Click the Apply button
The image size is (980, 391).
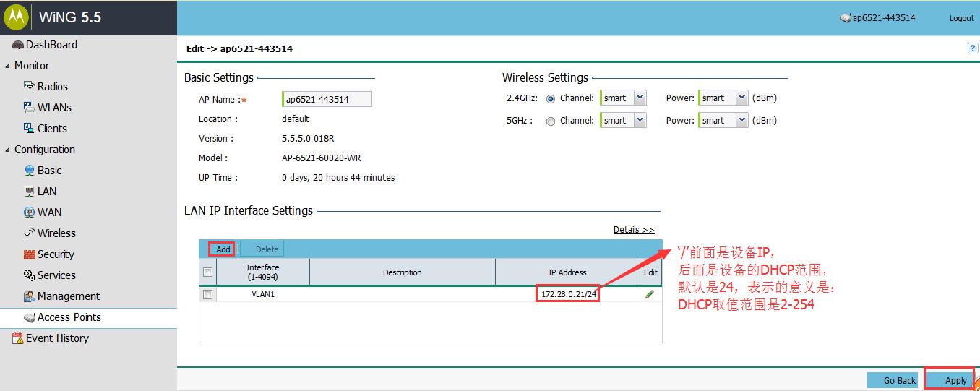coord(955,380)
